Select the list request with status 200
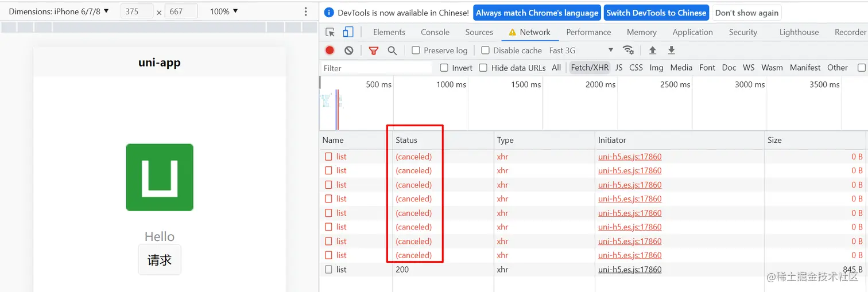The image size is (868, 292). click(594, 270)
